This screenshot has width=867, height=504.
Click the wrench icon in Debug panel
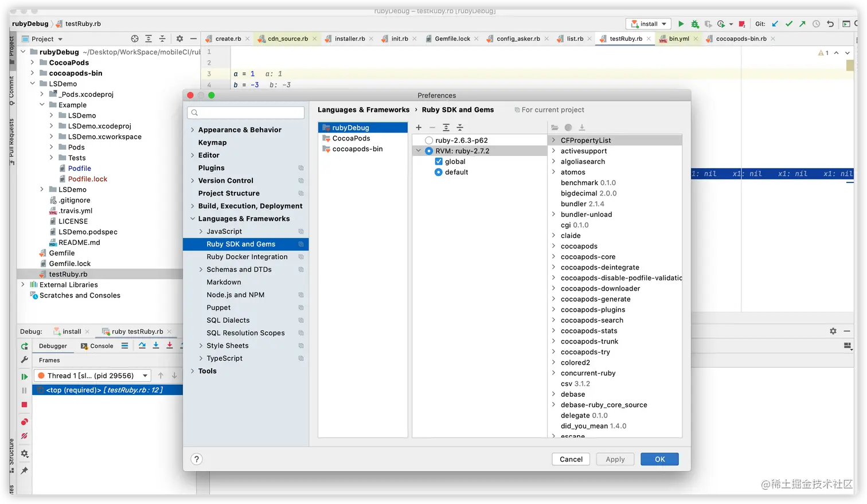[24, 360]
